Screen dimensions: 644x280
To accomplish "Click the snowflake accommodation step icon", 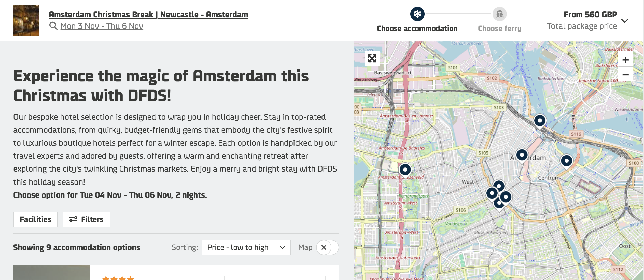I will click(x=417, y=14).
